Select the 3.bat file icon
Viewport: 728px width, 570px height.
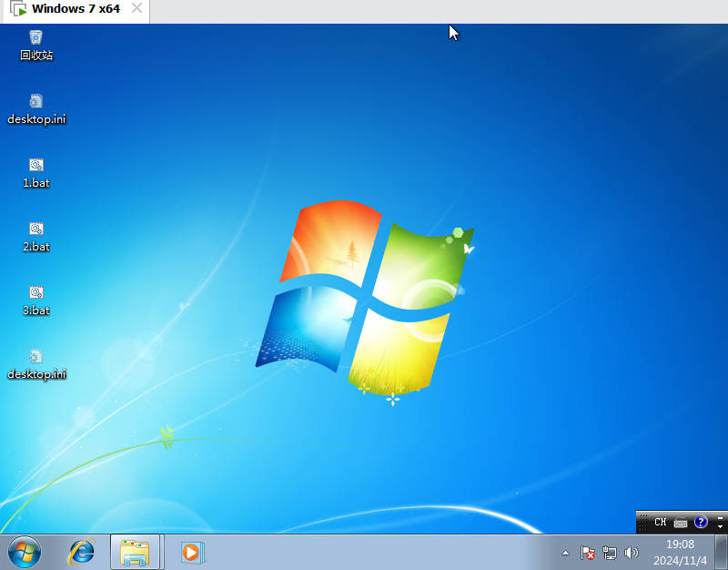click(x=36, y=300)
